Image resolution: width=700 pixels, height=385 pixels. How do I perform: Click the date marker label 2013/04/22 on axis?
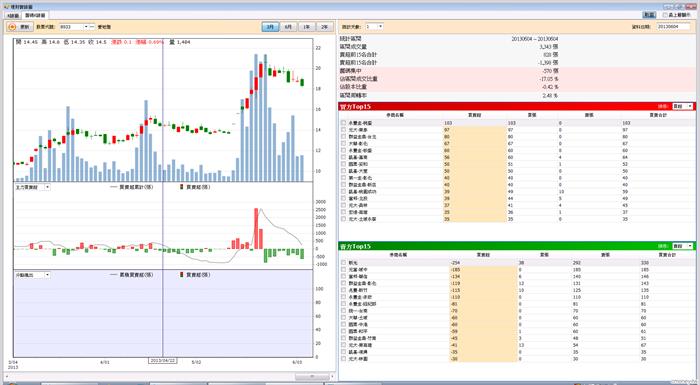point(162,360)
